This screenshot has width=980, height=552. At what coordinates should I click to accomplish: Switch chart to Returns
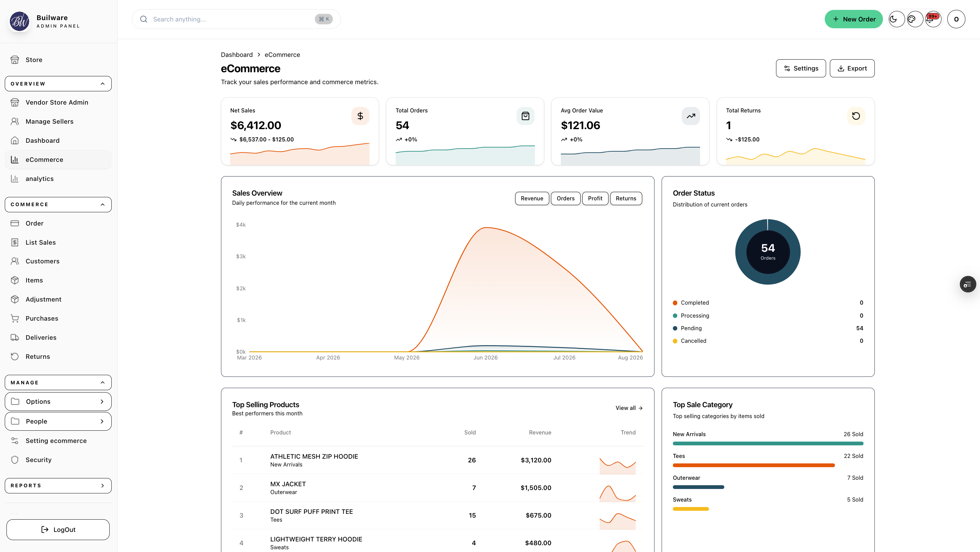[x=626, y=198]
